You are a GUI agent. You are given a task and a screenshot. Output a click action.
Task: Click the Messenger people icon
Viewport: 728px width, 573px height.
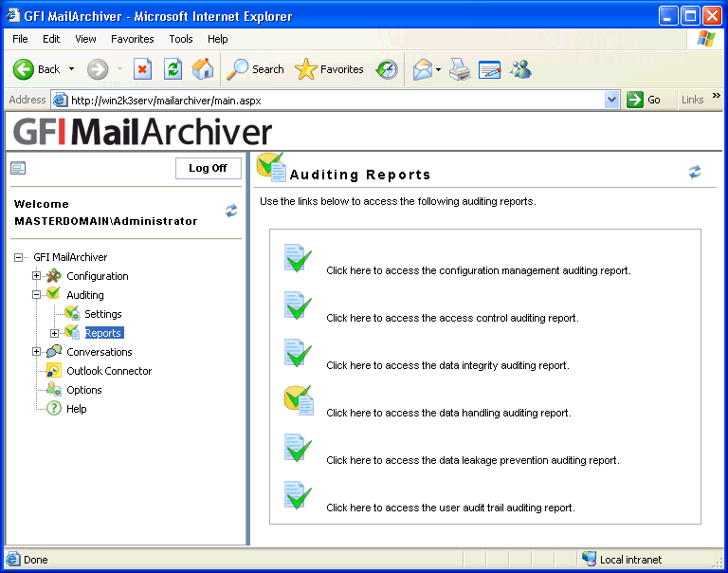coord(520,69)
